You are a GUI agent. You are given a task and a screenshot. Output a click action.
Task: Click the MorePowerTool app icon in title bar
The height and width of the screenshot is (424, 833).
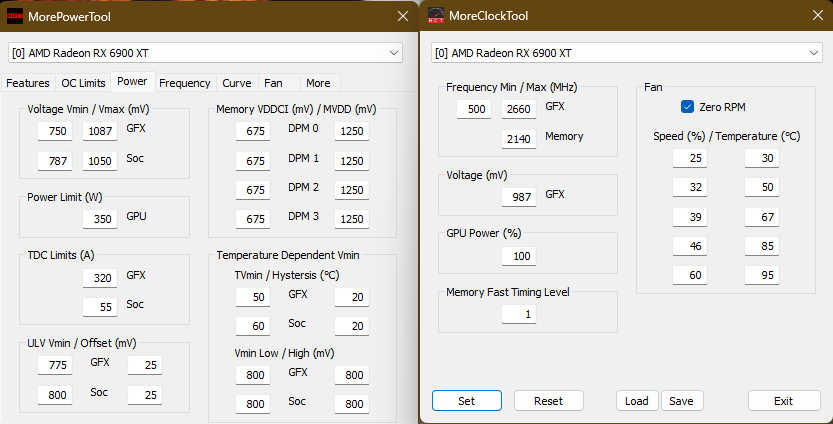(x=14, y=16)
